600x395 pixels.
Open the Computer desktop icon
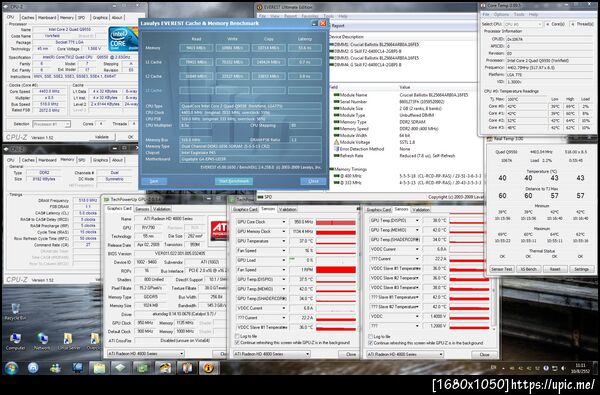point(15,341)
